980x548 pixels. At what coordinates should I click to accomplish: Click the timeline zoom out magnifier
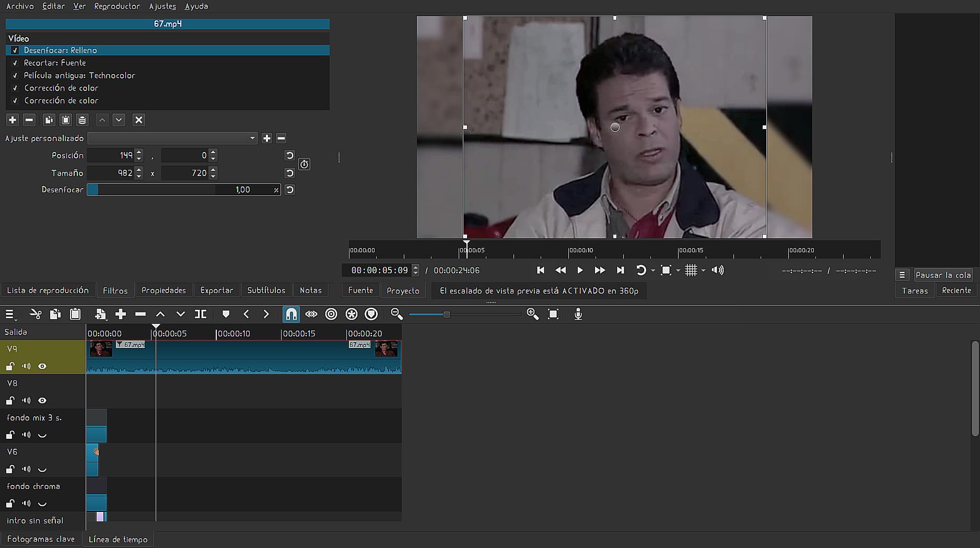[396, 314]
